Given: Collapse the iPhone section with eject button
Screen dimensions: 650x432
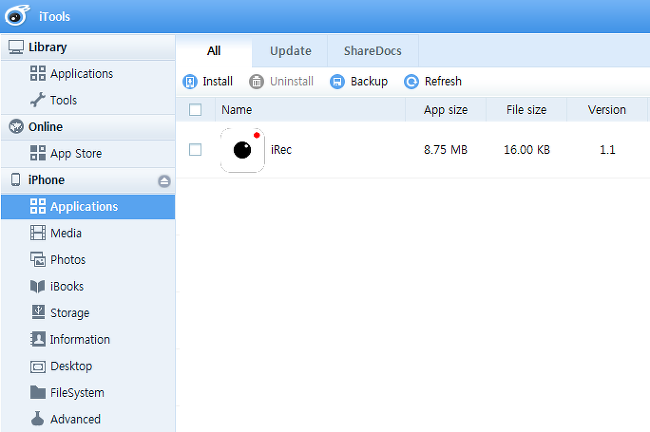Looking at the screenshot, I should [x=164, y=181].
